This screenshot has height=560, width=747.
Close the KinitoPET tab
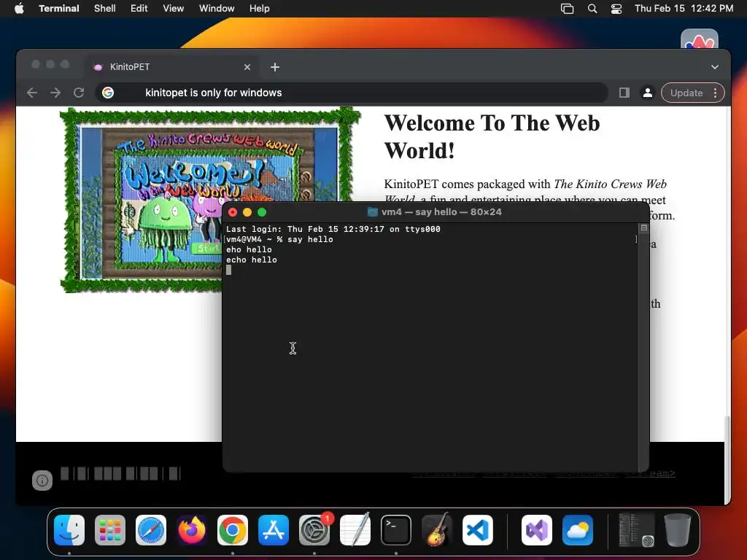[x=247, y=67]
